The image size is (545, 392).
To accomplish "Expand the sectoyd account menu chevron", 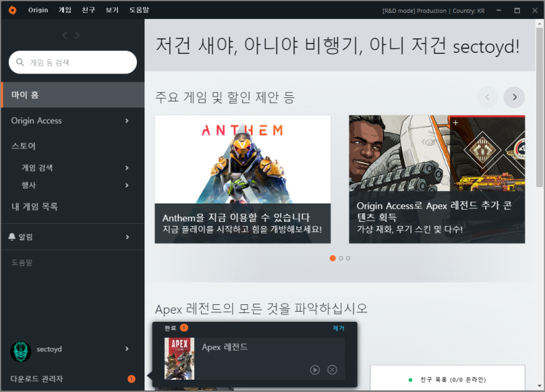I will (127, 349).
